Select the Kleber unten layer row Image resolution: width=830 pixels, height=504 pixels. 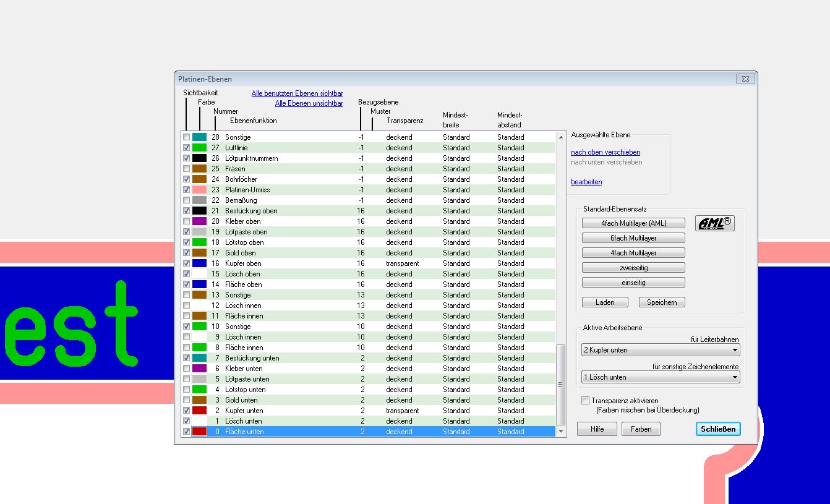369,369
